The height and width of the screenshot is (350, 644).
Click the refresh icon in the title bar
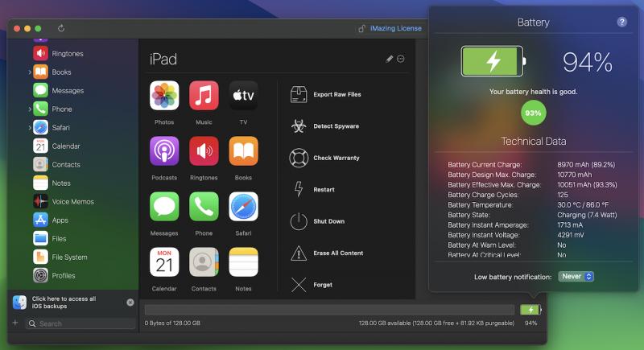tap(61, 28)
